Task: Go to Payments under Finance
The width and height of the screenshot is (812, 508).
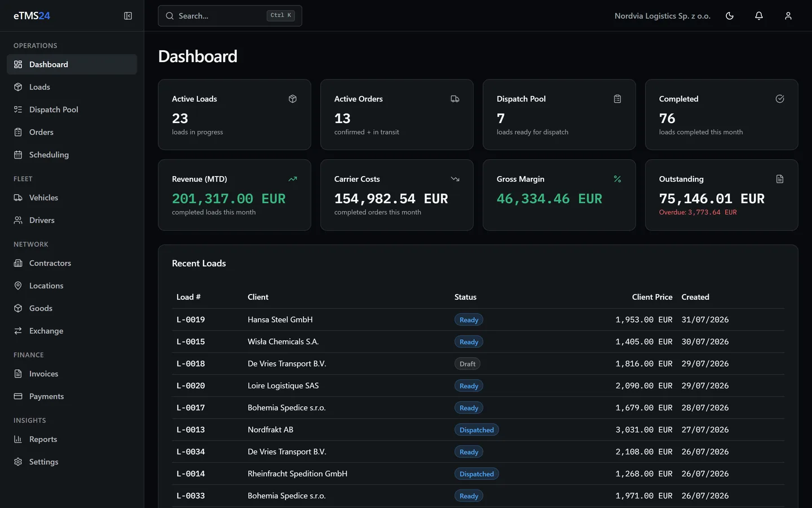Action: [72, 396]
